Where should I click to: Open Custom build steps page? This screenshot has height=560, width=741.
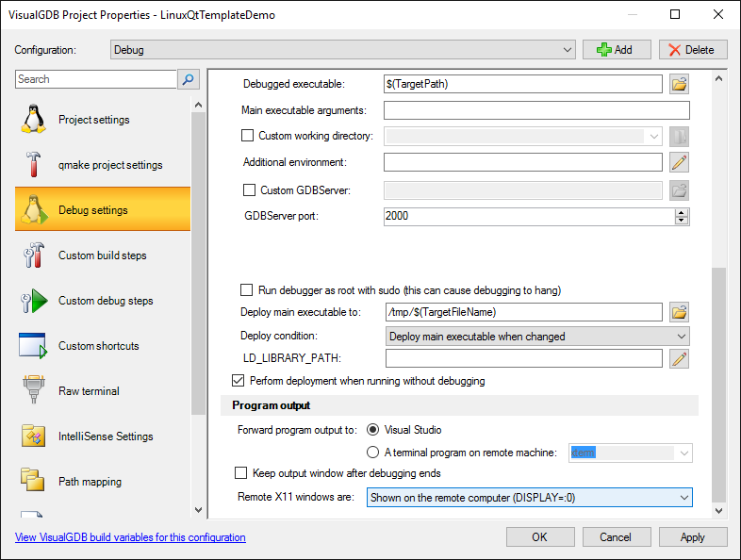click(104, 255)
